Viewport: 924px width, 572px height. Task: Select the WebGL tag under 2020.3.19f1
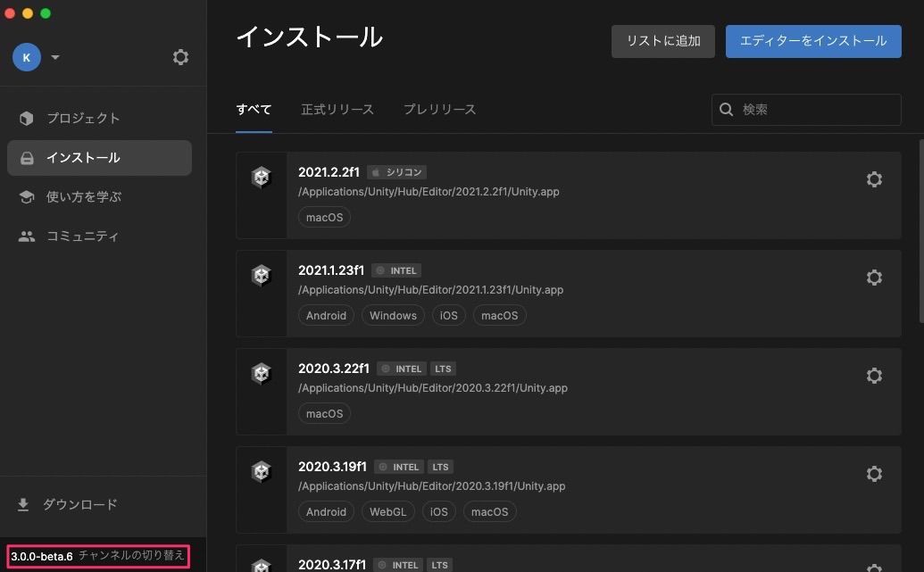(x=387, y=511)
